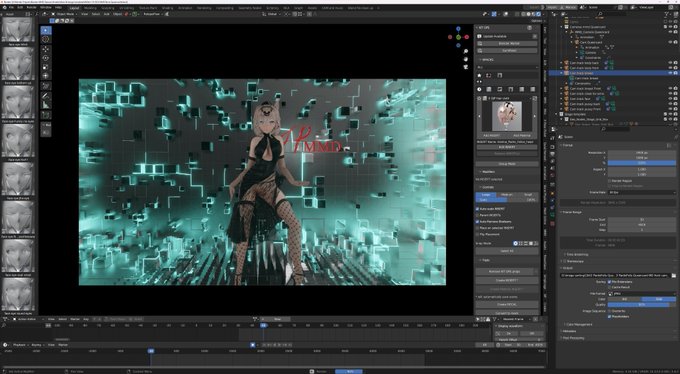Enable the Flip Placement checkbox

(478, 234)
